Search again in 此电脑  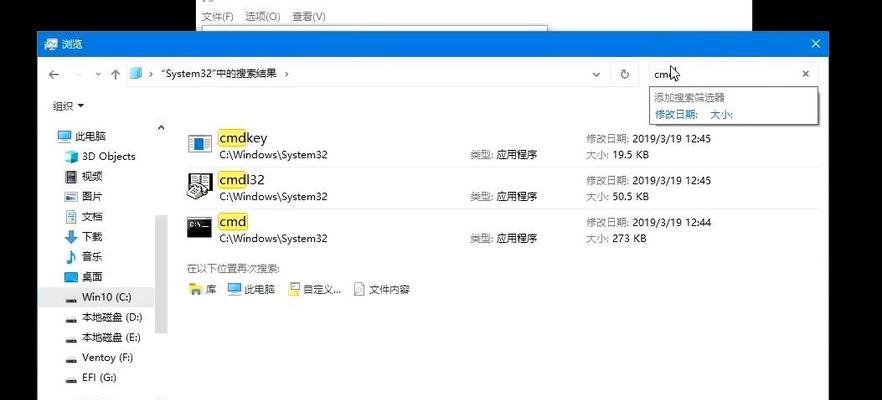(251, 290)
